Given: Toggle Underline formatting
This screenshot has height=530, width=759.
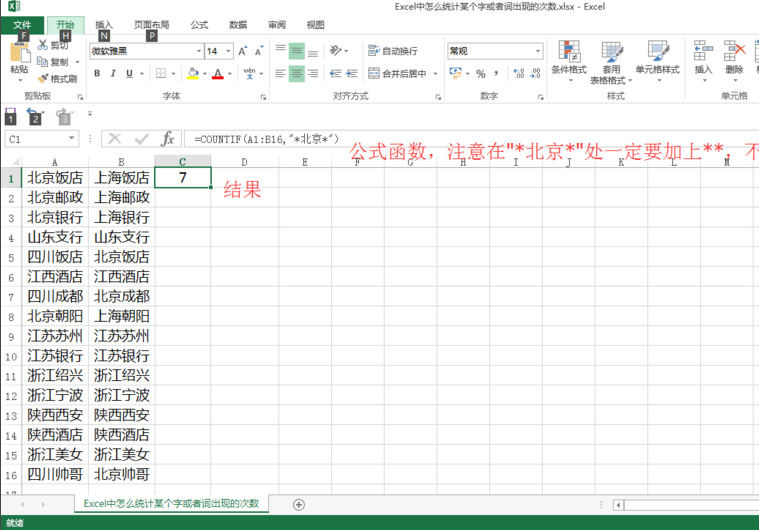Looking at the screenshot, I should pos(129,74).
